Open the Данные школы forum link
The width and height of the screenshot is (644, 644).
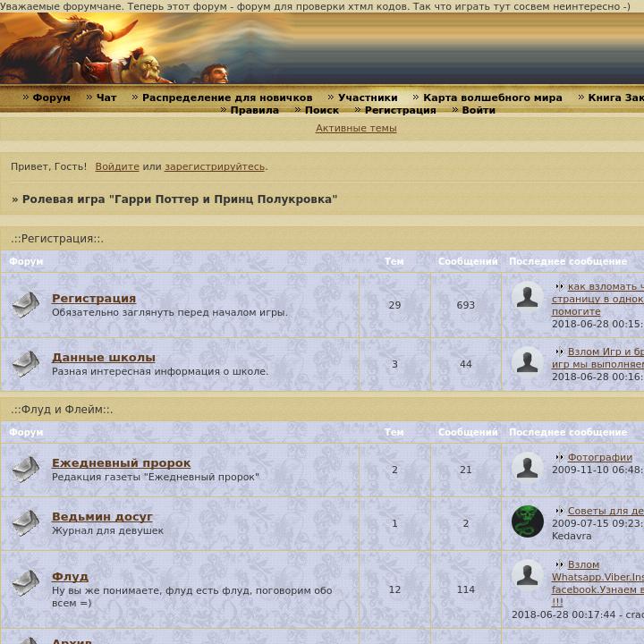[104, 357]
